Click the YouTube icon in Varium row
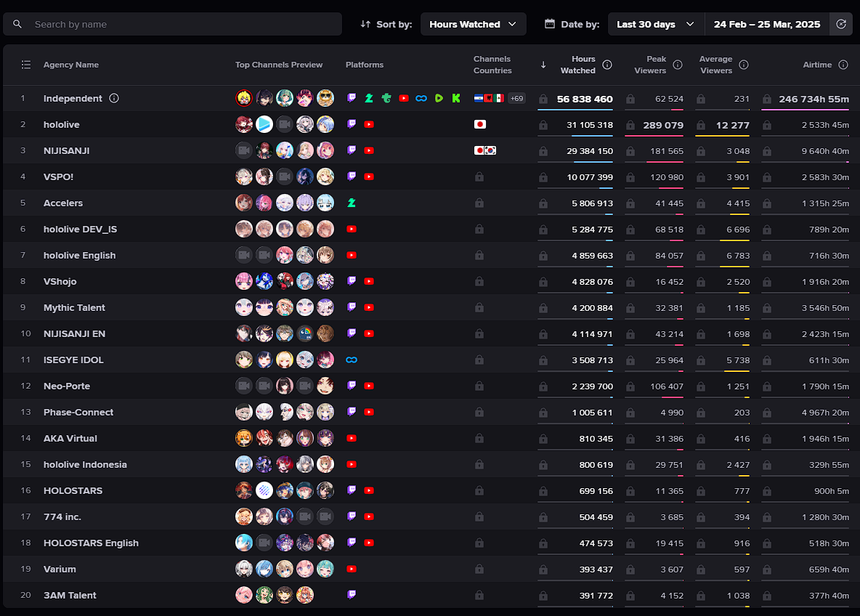Image resolution: width=860 pixels, height=616 pixels. tap(352, 569)
